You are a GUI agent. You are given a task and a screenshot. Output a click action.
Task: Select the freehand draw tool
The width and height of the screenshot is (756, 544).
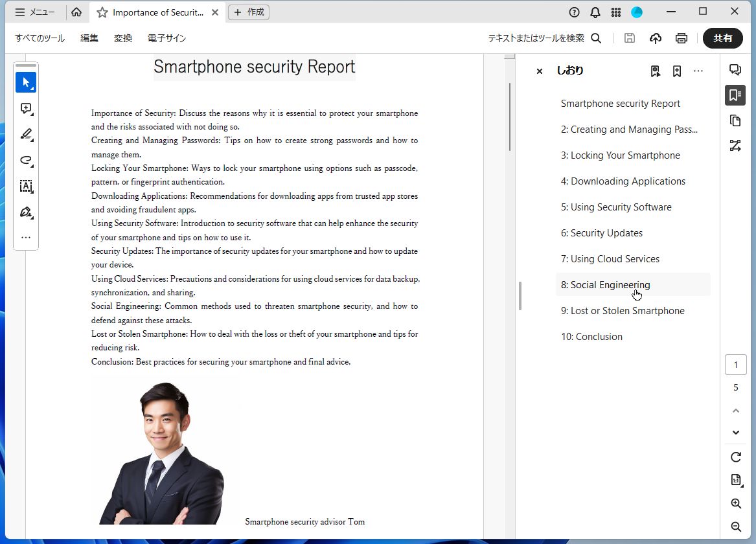point(26,161)
